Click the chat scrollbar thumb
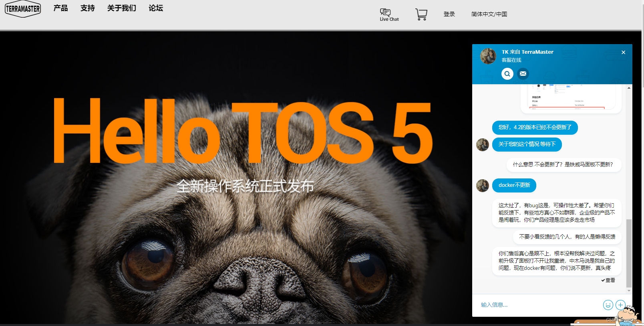 pos(629,253)
